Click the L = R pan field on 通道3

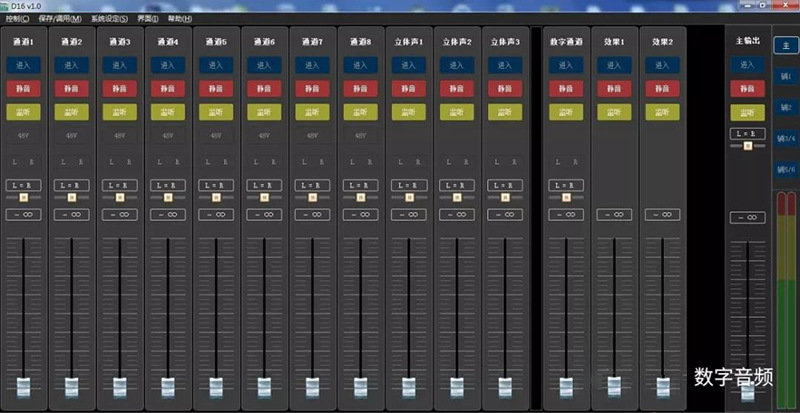point(120,185)
